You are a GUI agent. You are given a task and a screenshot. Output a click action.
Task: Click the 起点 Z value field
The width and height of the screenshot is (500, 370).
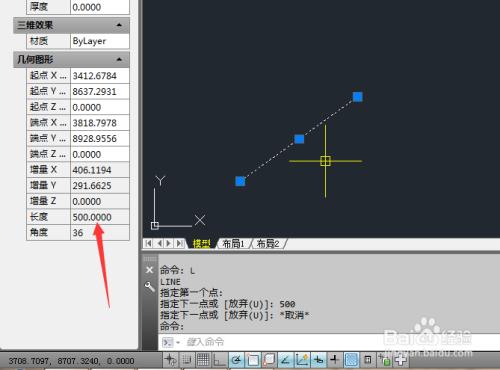pos(100,107)
